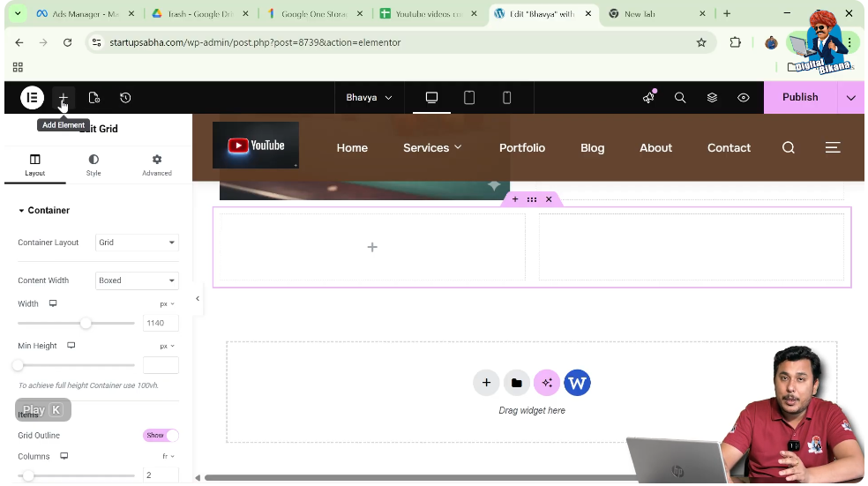Image resolution: width=868 pixels, height=486 pixels.
Task: Open the revision history icon
Action: click(x=125, y=97)
